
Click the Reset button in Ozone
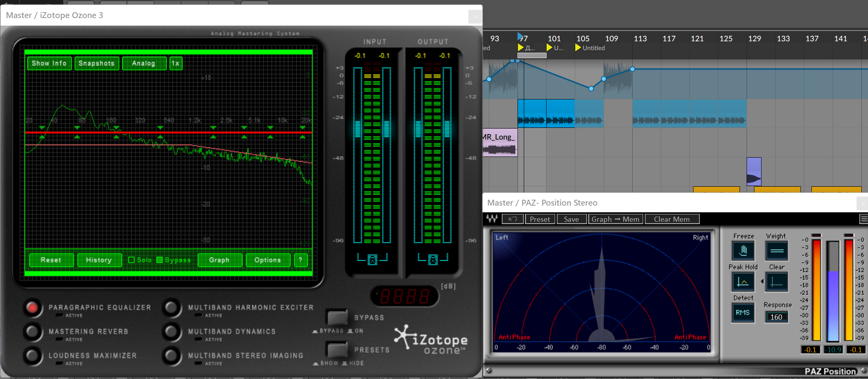[51, 260]
